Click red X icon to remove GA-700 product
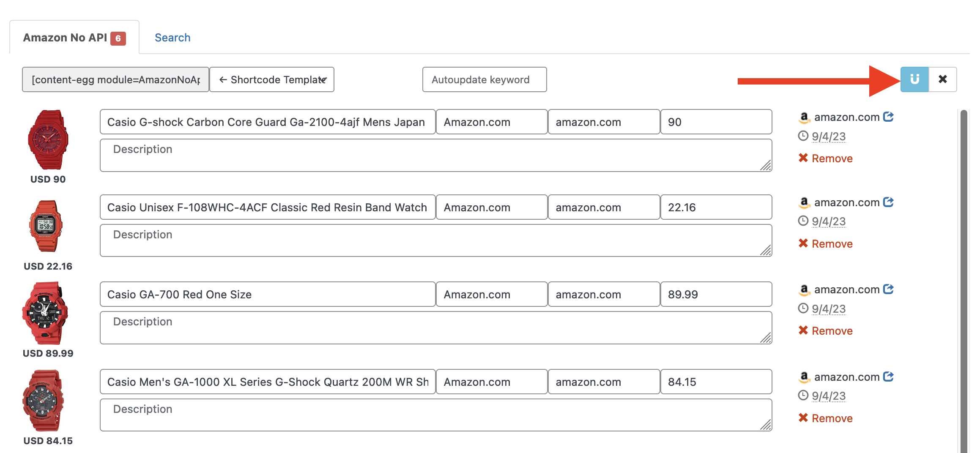The height and width of the screenshot is (453, 980). (803, 330)
